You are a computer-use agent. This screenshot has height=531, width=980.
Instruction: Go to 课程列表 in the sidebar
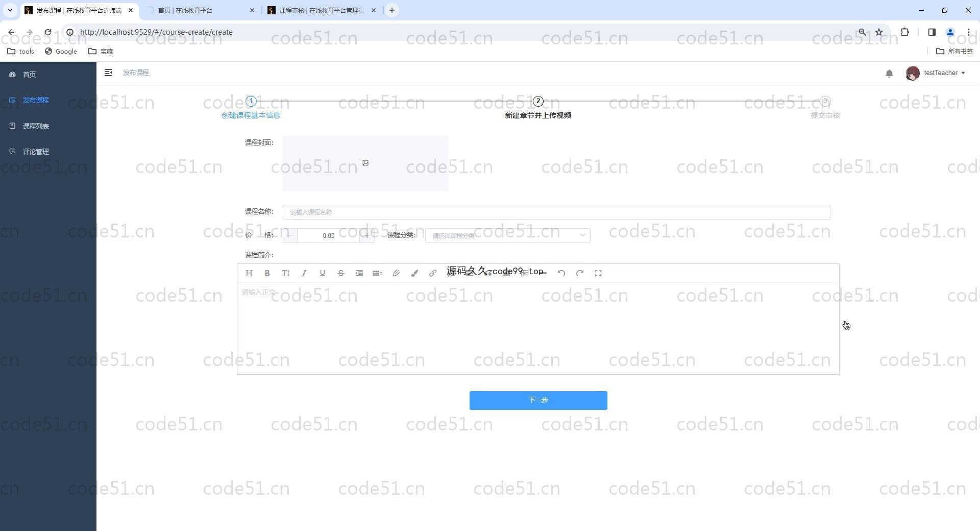tap(36, 126)
